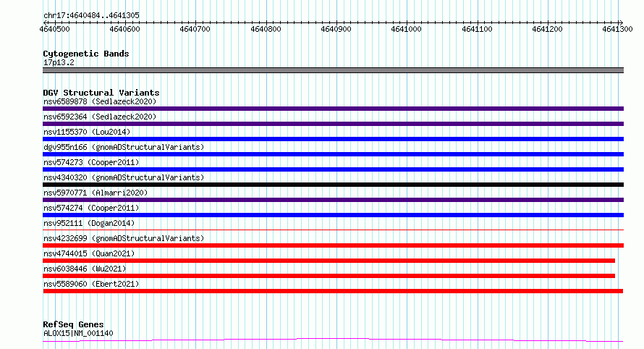Viewport: 644px width, 349px height.
Task: Click the 4641300 ruler tick label
Action: pos(617,29)
